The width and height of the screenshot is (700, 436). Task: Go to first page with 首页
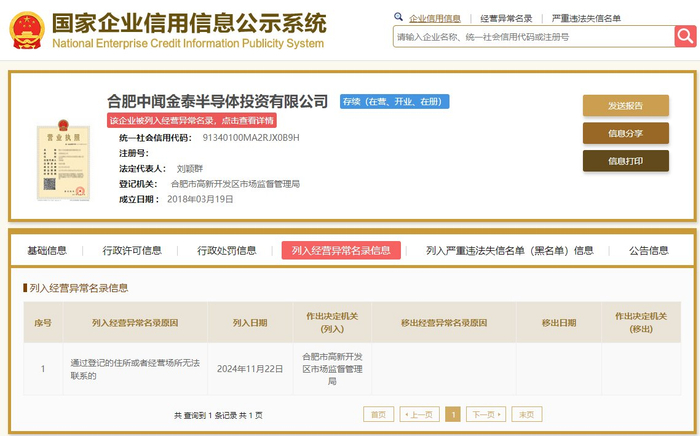379,414
